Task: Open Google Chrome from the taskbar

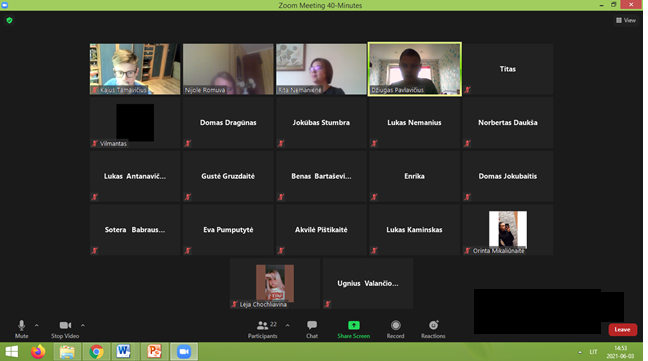Action: click(x=96, y=352)
